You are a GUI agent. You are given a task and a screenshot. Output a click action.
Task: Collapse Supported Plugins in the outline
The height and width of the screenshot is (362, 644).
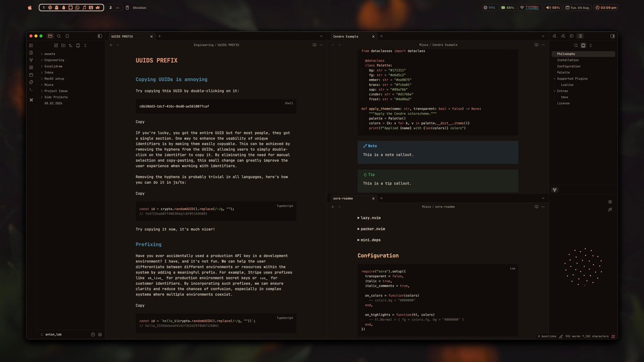click(554, 79)
